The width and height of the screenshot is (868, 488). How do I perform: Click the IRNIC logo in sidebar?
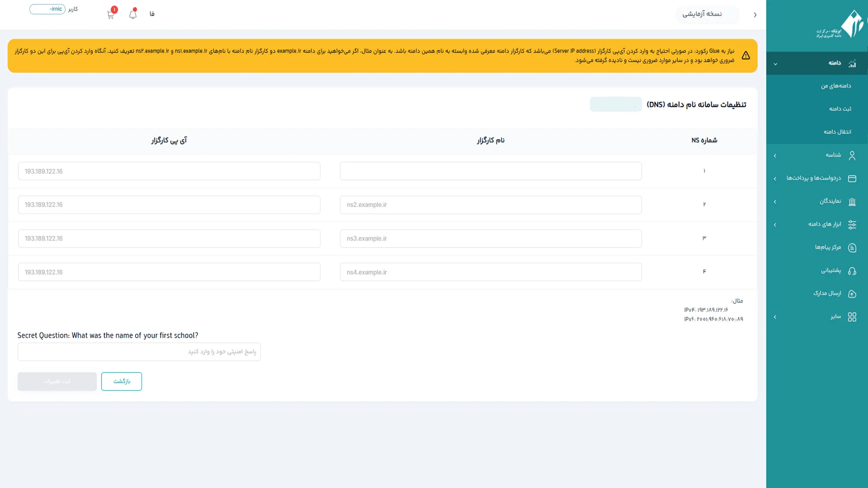(x=840, y=25)
